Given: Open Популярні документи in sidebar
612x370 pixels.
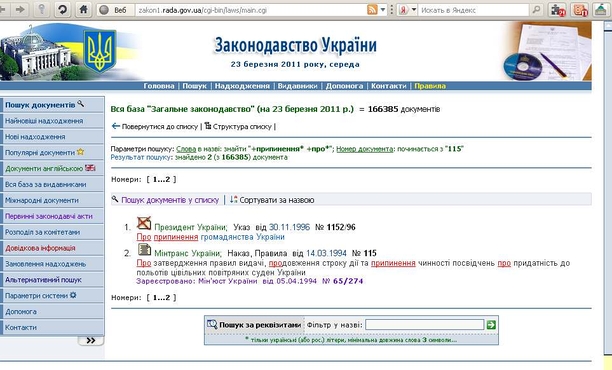Looking at the screenshot, I should click(39, 153).
